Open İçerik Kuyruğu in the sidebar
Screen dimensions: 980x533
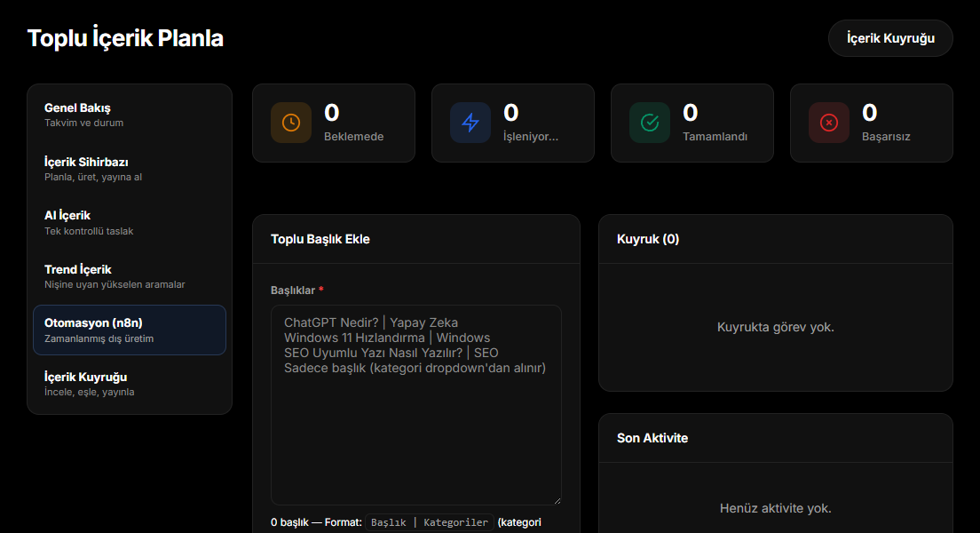point(130,384)
